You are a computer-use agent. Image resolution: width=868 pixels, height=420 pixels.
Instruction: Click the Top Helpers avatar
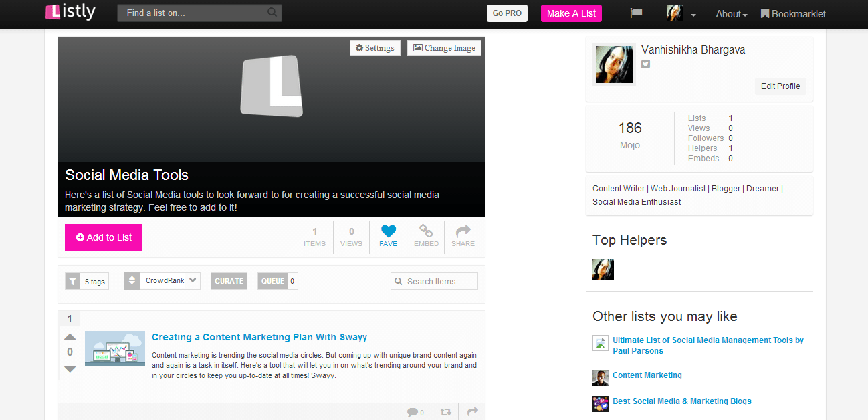tap(603, 270)
